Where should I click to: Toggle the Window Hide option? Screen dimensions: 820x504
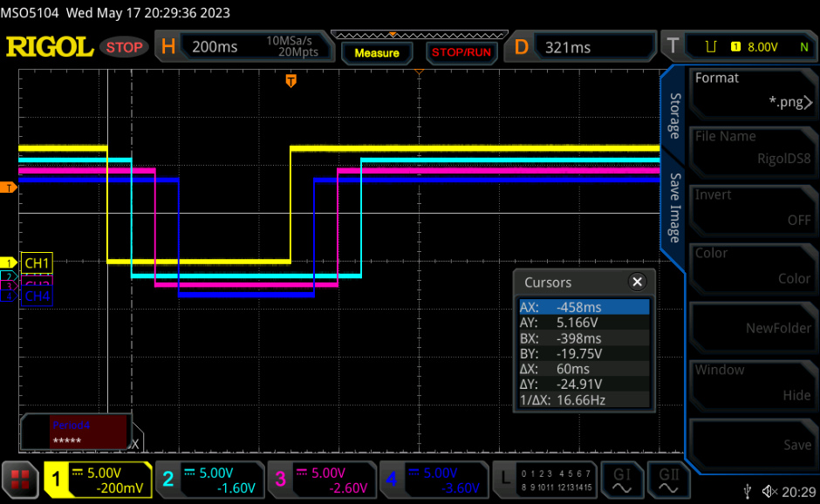[x=753, y=385]
